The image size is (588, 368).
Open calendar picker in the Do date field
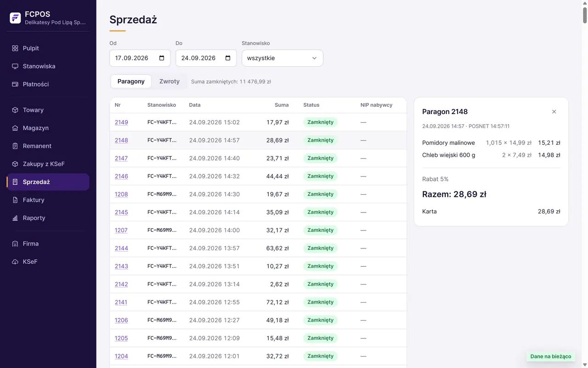point(228,58)
